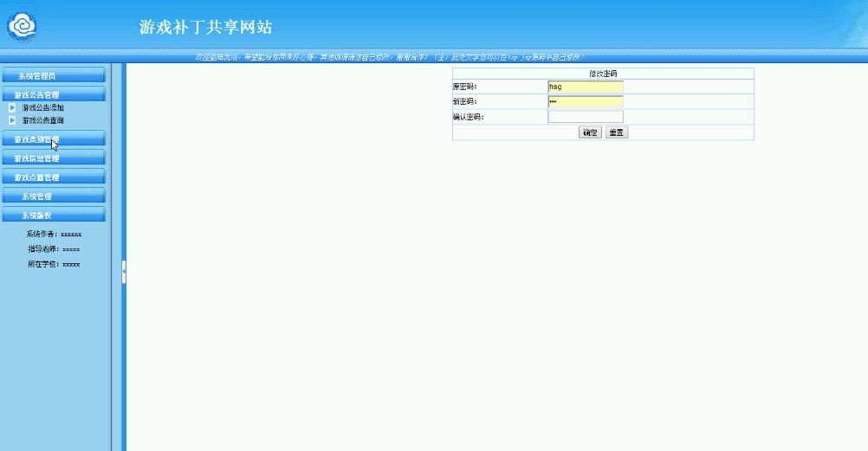Focus the 原密码 input field

coord(586,87)
